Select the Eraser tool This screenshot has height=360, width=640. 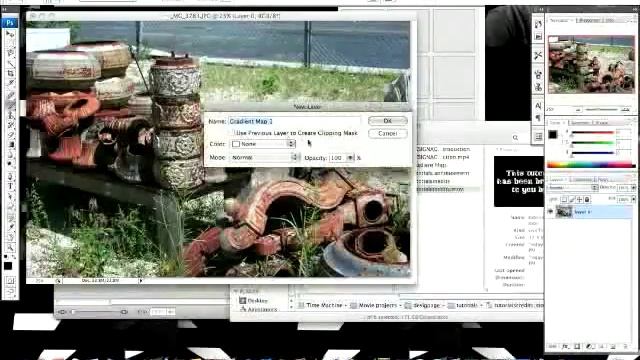point(10,135)
